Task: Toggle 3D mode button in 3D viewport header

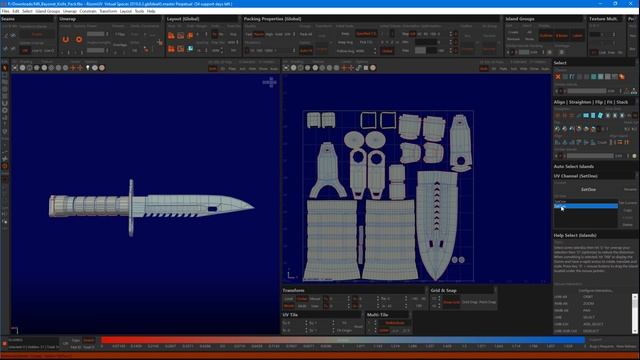Action: point(223,69)
